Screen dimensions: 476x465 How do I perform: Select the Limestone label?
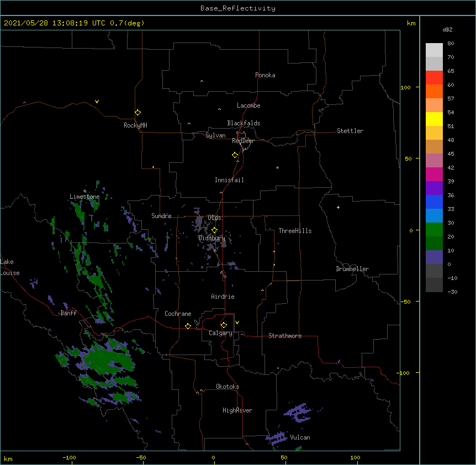pos(84,197)
